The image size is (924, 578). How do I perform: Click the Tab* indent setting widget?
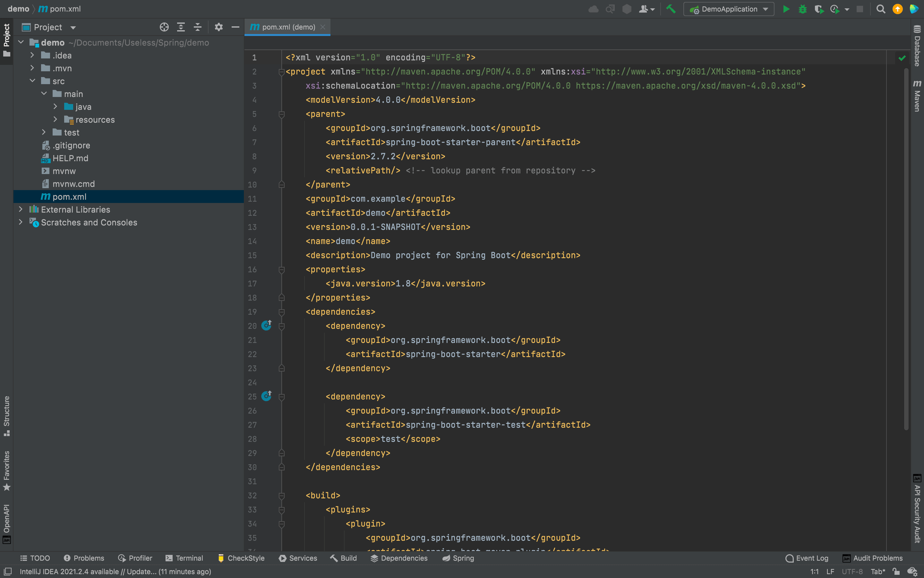878,572
